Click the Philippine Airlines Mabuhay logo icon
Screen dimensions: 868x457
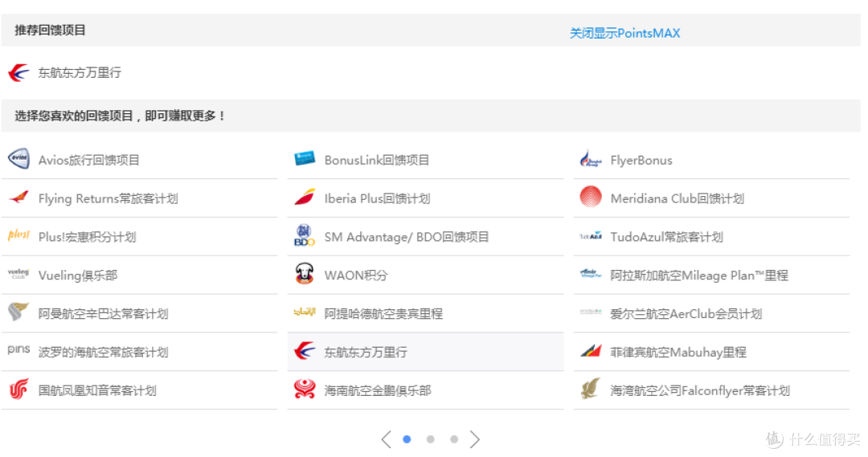click(x=591, y=350)
